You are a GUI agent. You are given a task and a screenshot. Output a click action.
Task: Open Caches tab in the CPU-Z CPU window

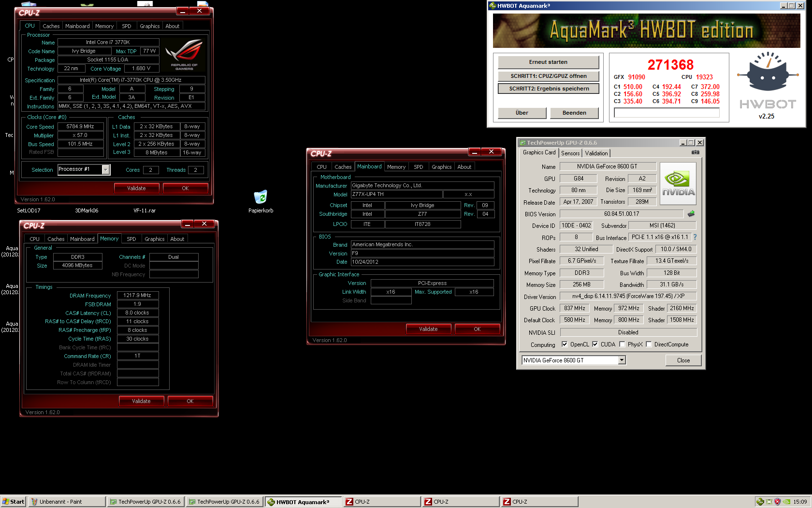tap(51, 26)
